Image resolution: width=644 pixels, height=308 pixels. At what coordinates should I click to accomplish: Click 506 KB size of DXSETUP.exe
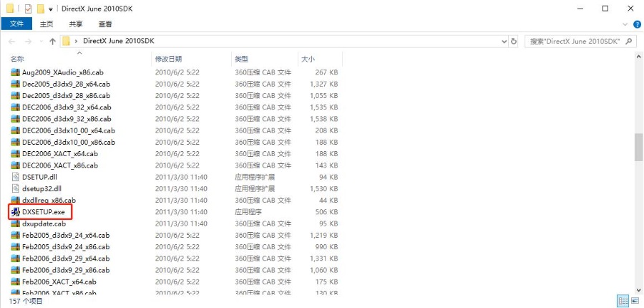pyautogui.click(x=326, y=212)
